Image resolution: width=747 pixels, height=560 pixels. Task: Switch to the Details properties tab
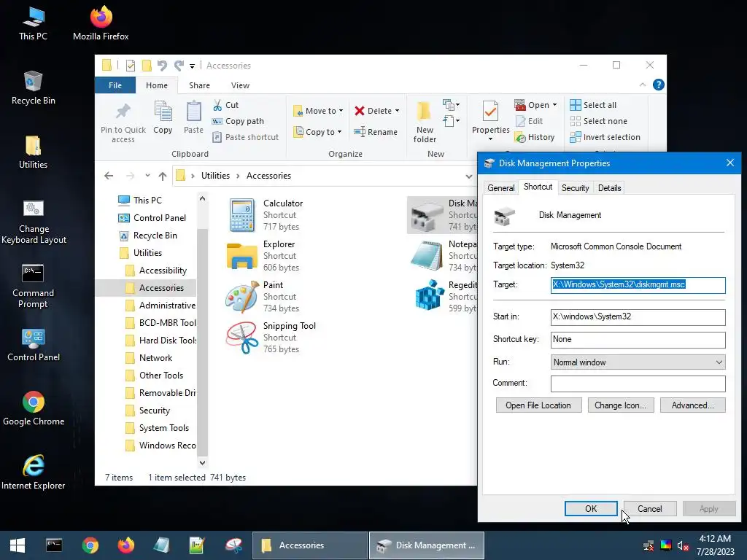(609, 188)
